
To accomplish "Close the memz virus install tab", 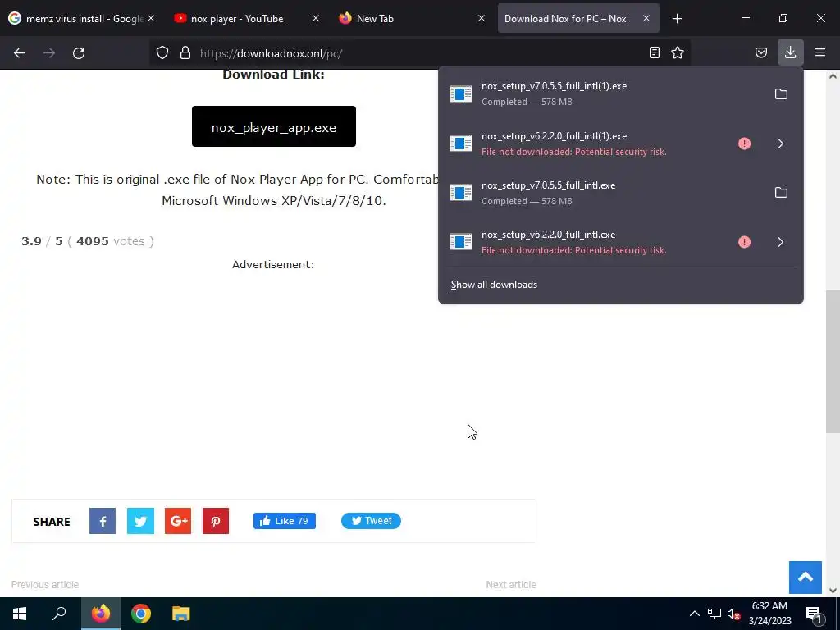I will click(x=151, y=19).
